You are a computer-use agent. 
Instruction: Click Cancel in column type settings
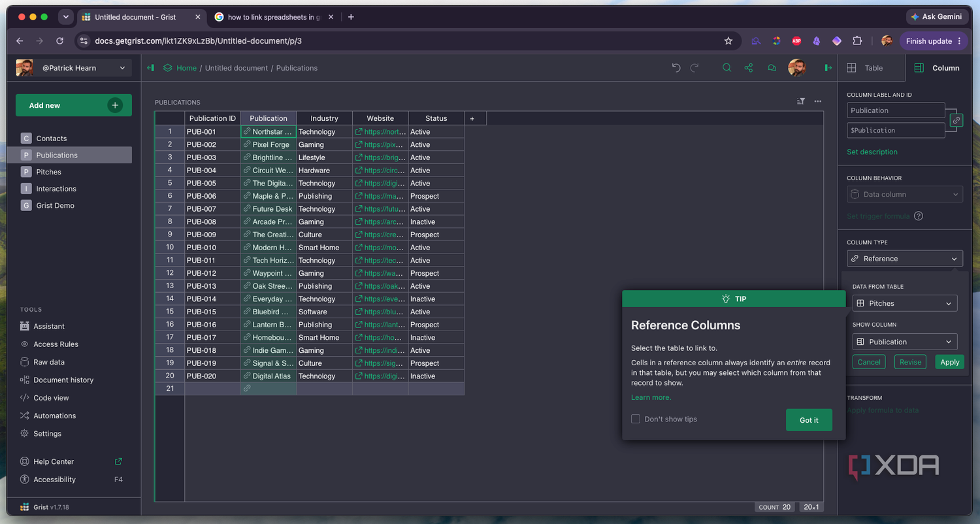(869, 362)
